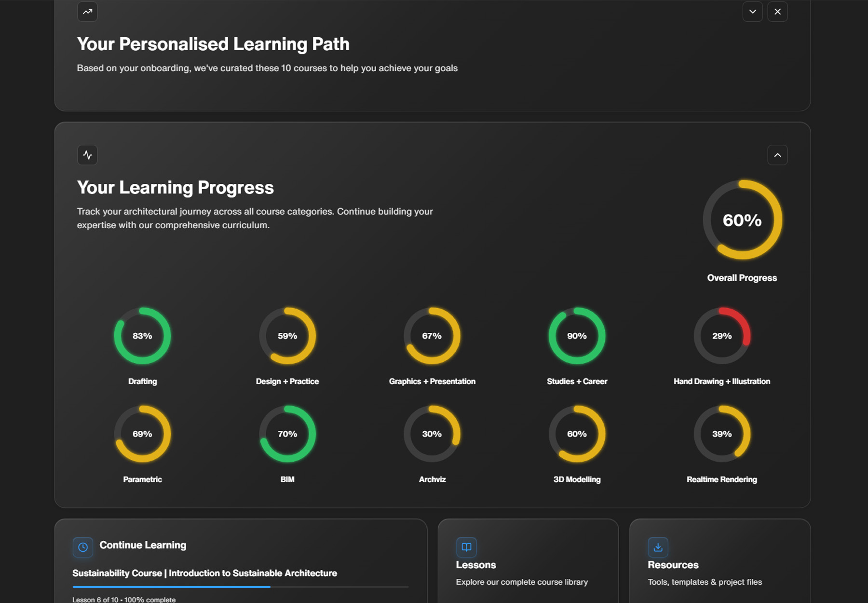The width and height of the screenshot is (868, 603).
Task: Select the Lesson 6 of 10 status text
Action: 124,599
